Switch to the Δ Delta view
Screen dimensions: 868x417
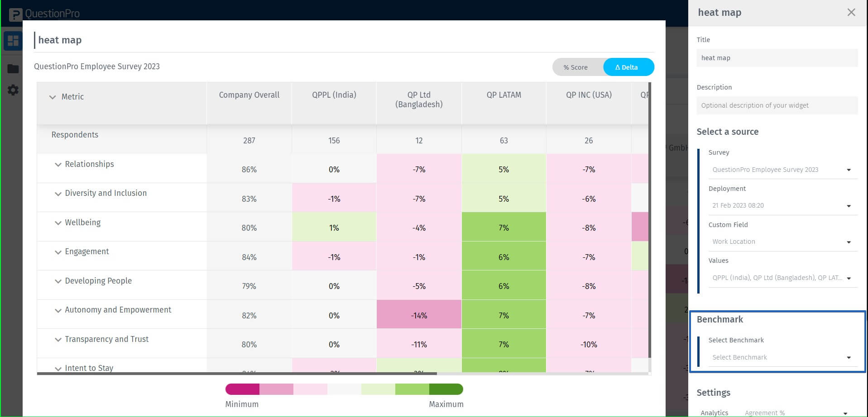628,67
